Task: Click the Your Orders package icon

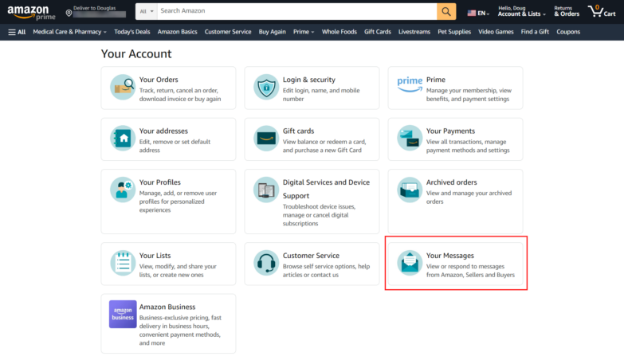Action: point(123,87)
